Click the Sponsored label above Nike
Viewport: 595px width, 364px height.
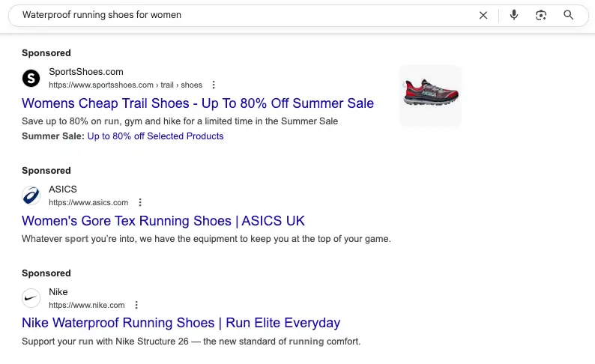click(46, 273)
